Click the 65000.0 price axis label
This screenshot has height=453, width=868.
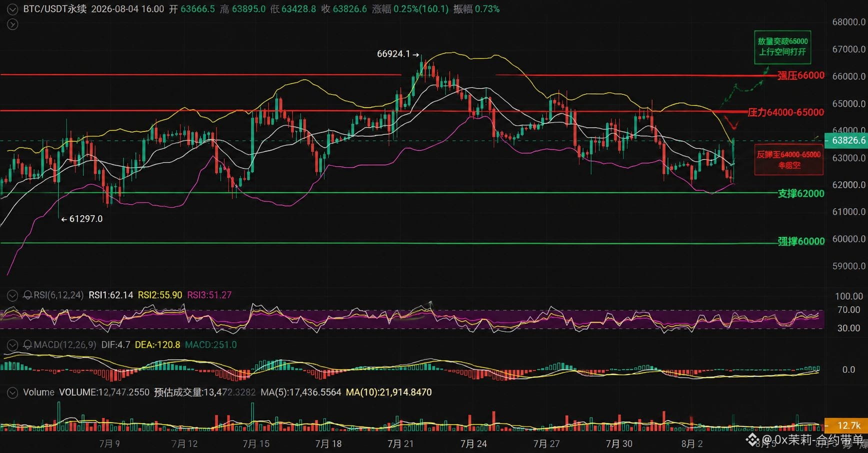point(848,104)
